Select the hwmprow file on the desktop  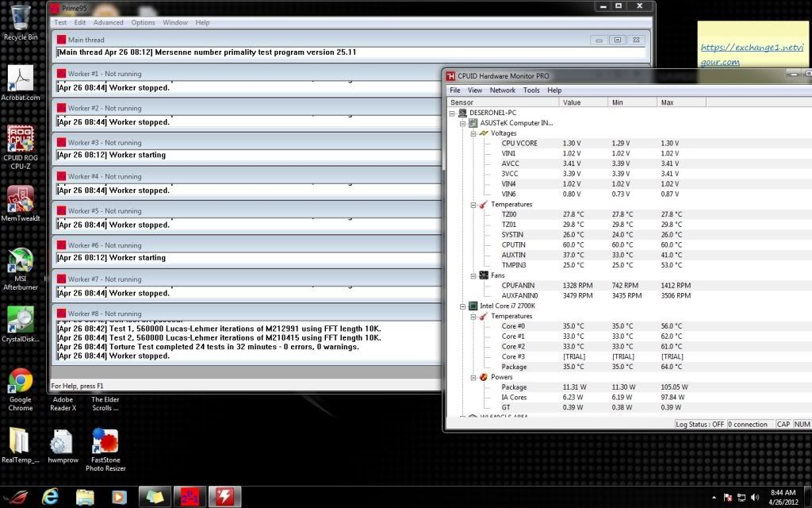tap(63, 445)
